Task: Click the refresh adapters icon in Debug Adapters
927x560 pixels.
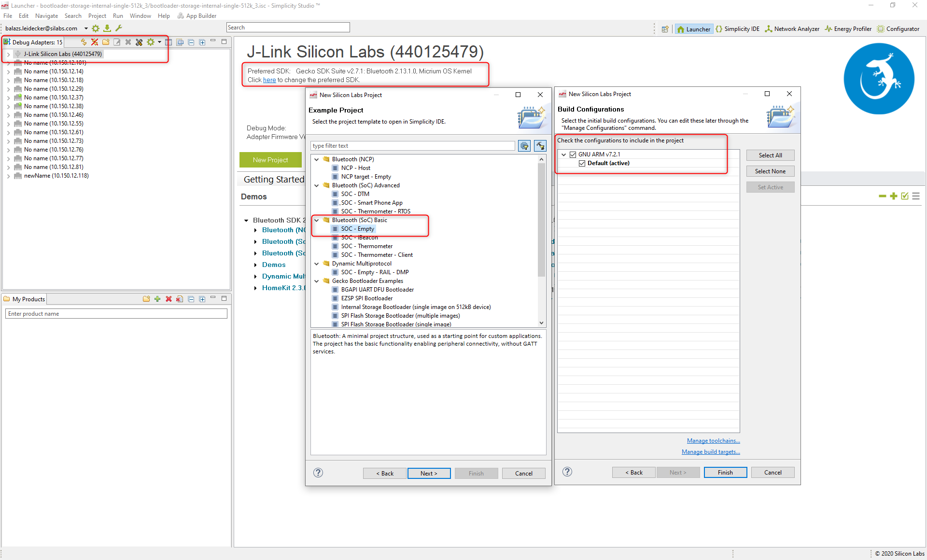Action: pos(84,42)
